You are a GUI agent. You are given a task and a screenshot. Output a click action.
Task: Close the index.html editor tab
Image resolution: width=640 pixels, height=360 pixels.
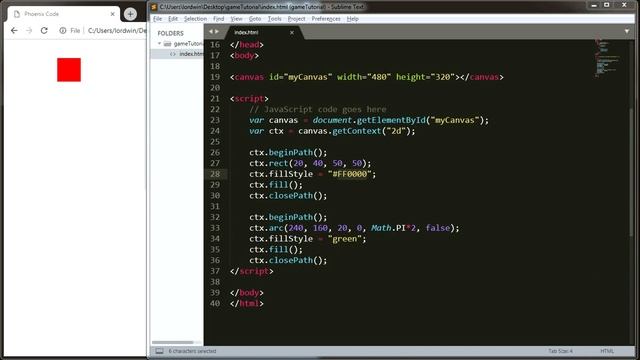(292, 33)
